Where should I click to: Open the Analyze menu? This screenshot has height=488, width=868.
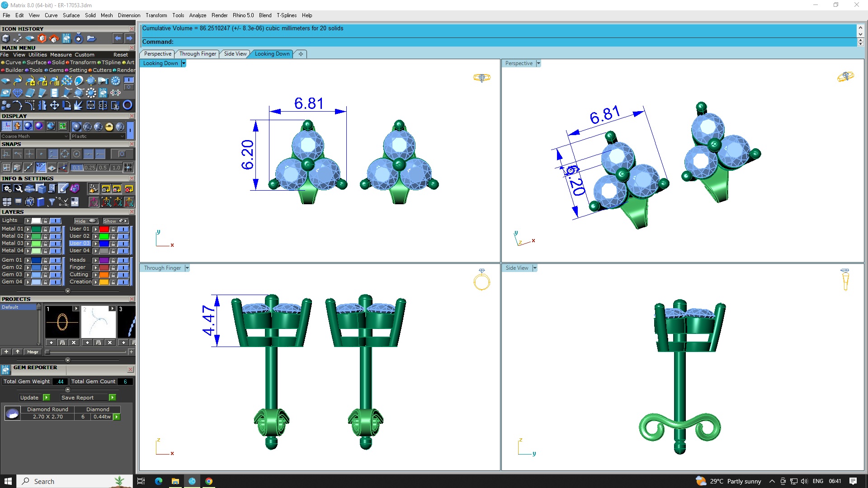coord(198,15)
